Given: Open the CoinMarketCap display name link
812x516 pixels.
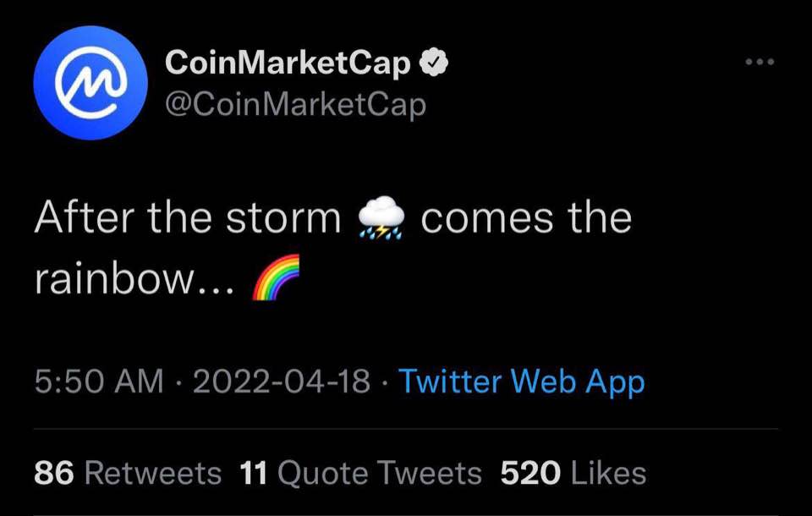Looking at the screenshot, I should click(x=288, y=63).
